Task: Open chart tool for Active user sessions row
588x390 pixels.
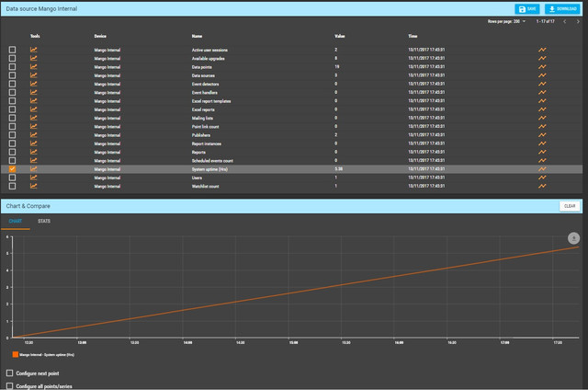Action: pyautogui.click(x=33, y=50)
